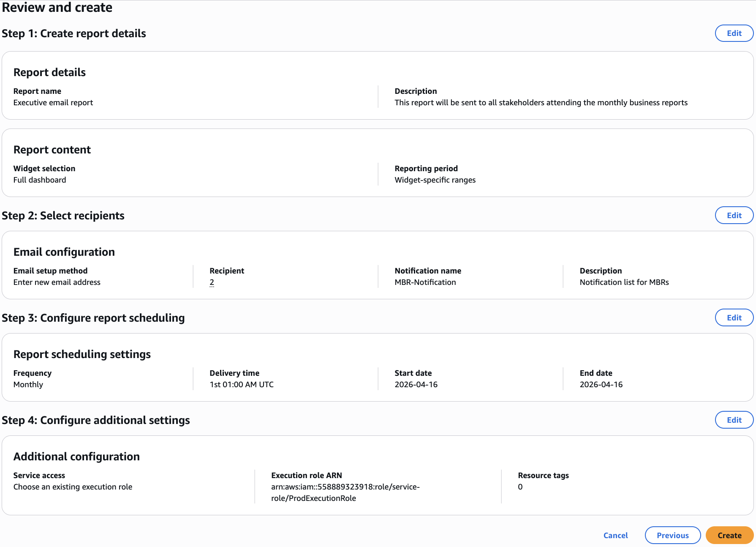Click the Start date value
This screenshot has height=547, width=756.
pyautogui.click(x=416, y=385)
